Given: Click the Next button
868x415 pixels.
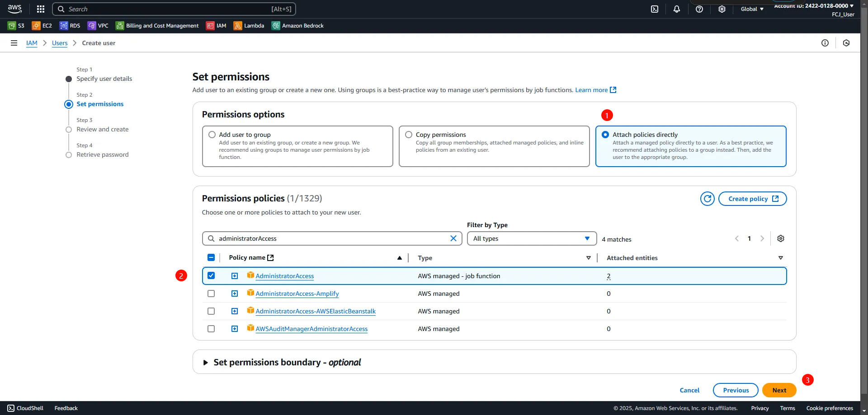Looking at the screenshot, I should point(779,390).
